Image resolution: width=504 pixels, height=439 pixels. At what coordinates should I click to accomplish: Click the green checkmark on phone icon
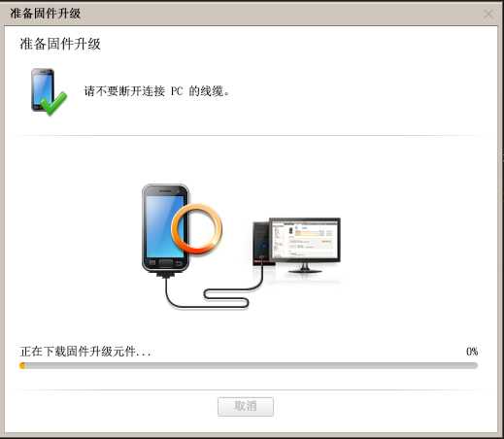click(x=55, y=104)
